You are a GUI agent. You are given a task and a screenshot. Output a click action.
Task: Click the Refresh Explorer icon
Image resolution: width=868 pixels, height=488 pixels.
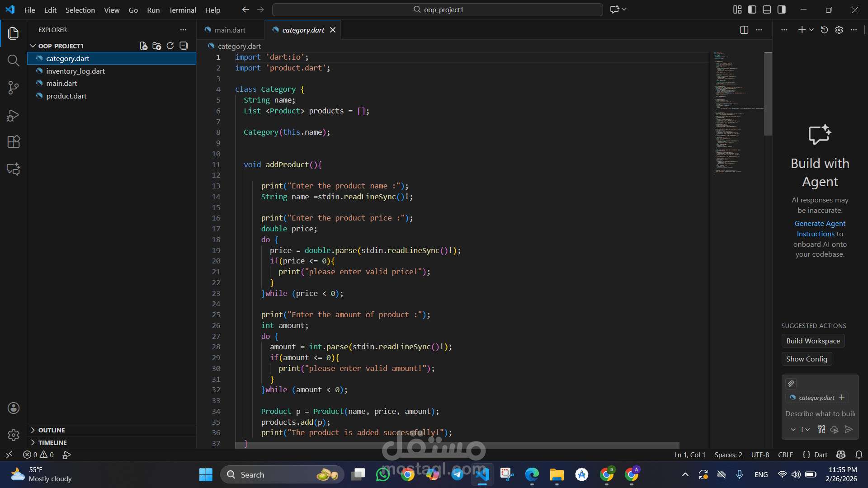[170, 46]
